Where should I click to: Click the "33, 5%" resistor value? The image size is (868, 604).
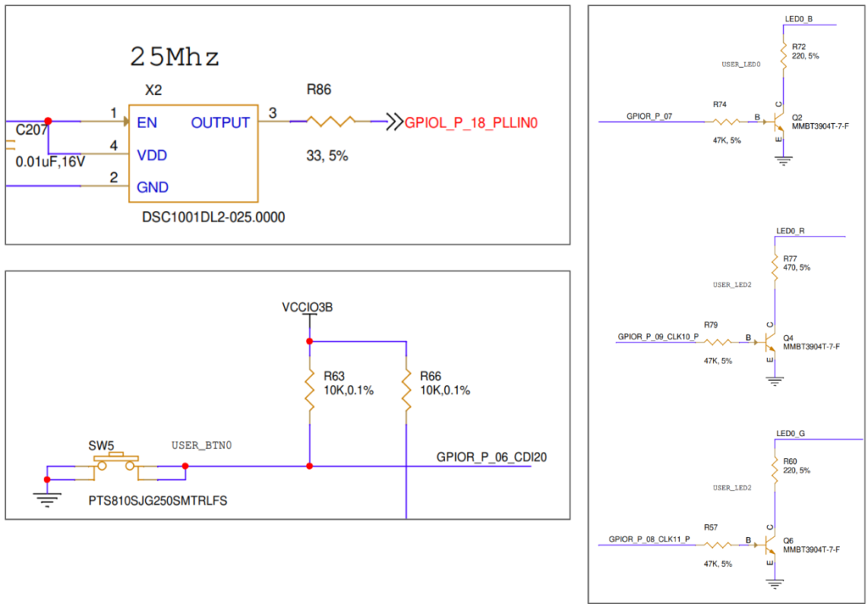point(327,156)
